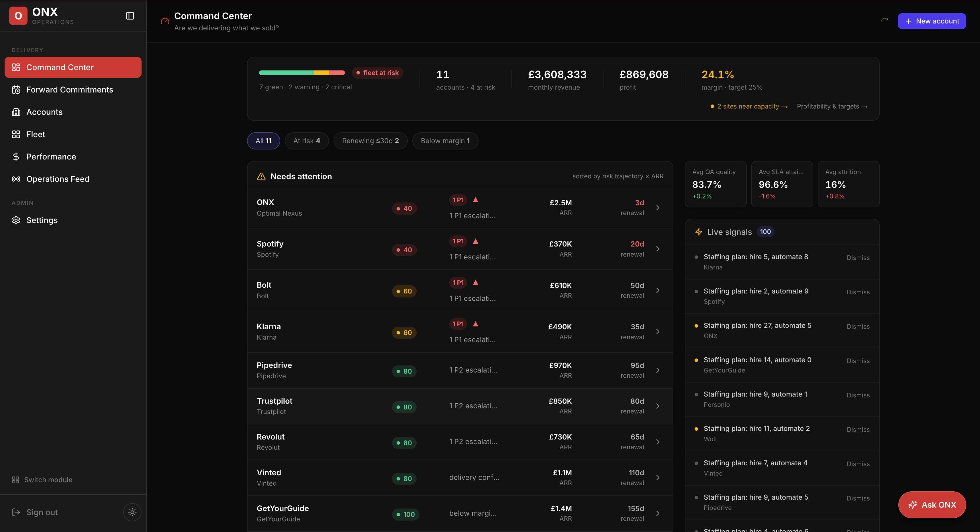Click the refresh icon near New account

885,20
